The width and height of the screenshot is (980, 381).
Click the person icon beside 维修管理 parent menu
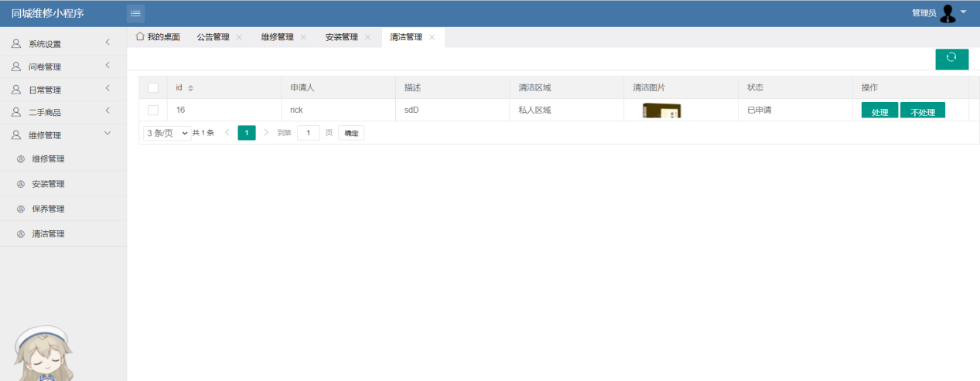pyautogui.click(x=16, y=135)
